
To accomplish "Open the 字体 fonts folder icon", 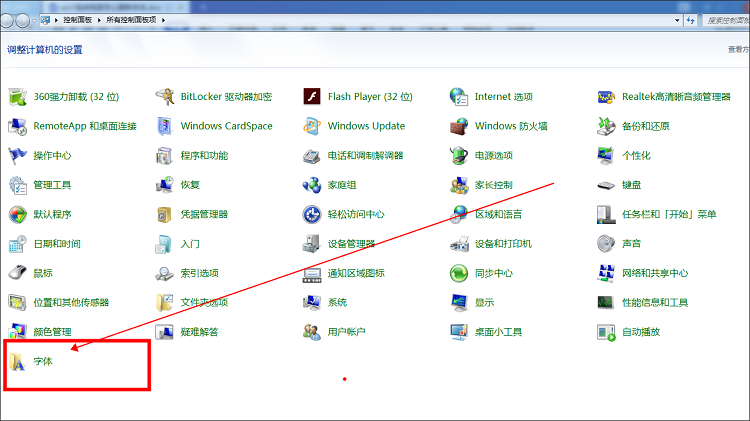I will tap(18, 362).
